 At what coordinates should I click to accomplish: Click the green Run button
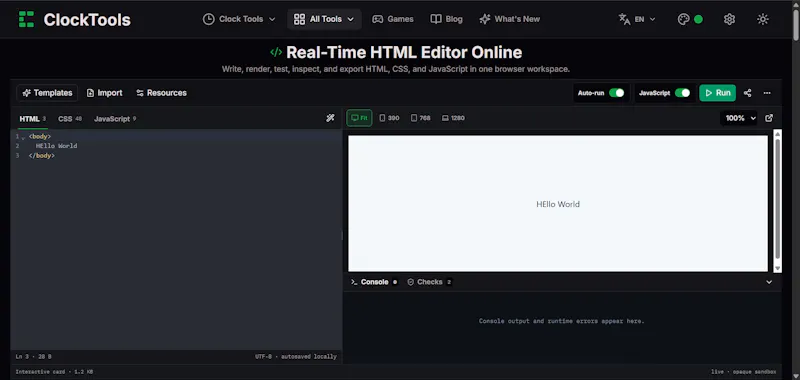717,93
